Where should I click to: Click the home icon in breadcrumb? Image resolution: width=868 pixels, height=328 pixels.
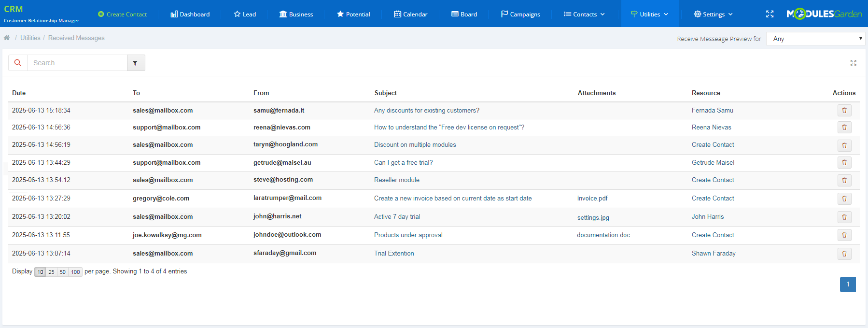(x=7, y=38)
